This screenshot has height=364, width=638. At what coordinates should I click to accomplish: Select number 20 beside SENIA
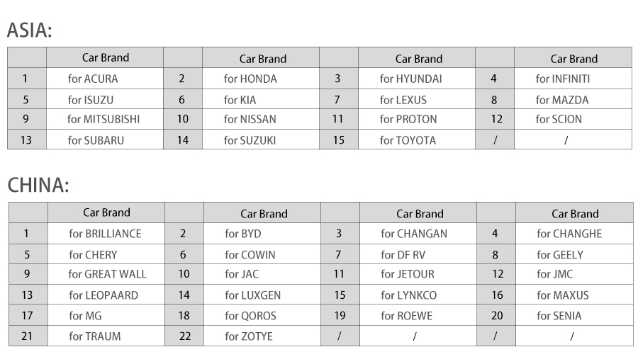[x=496, y=316]
